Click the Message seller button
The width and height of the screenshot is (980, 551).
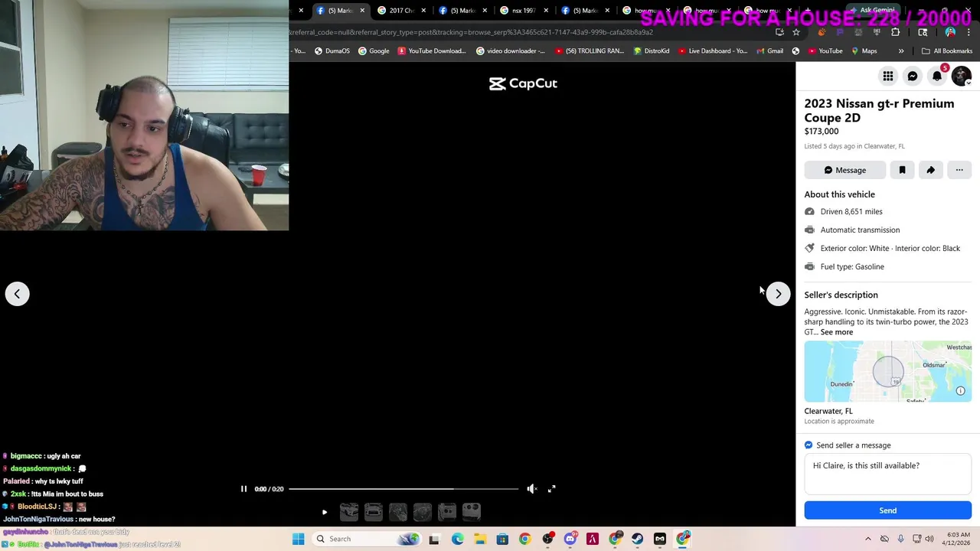pos(845,170)
